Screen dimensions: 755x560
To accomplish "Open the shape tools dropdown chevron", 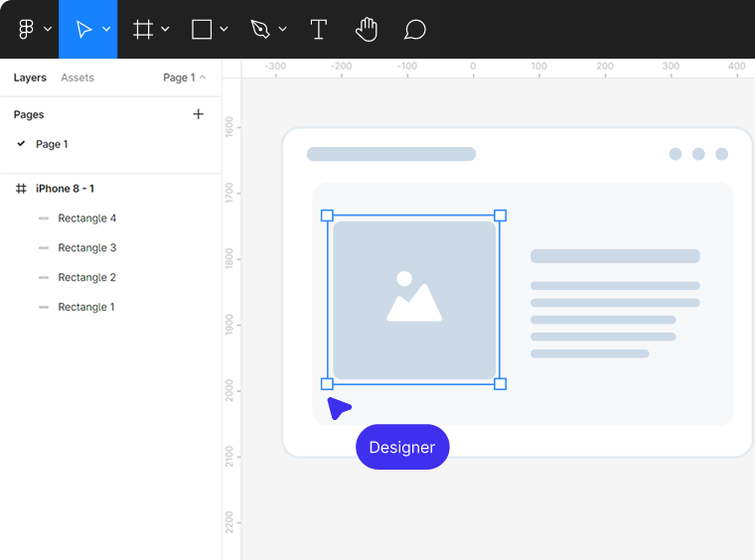I will tap(224, 30).
